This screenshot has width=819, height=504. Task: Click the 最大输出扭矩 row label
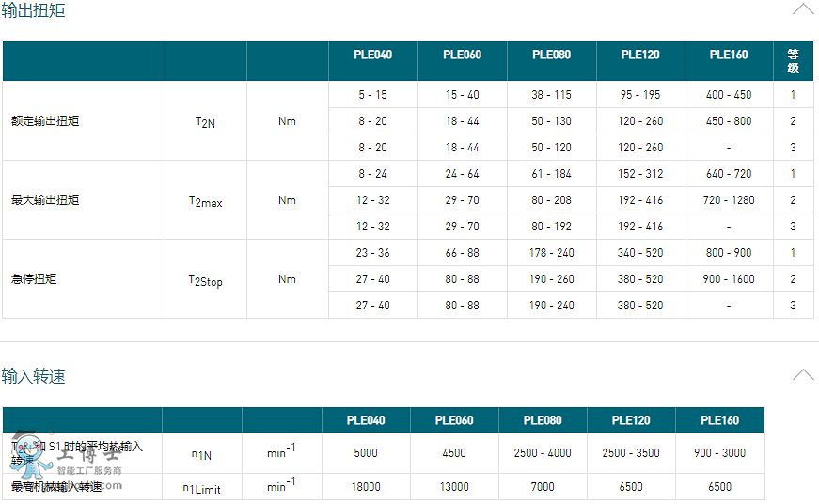[46, 200]
